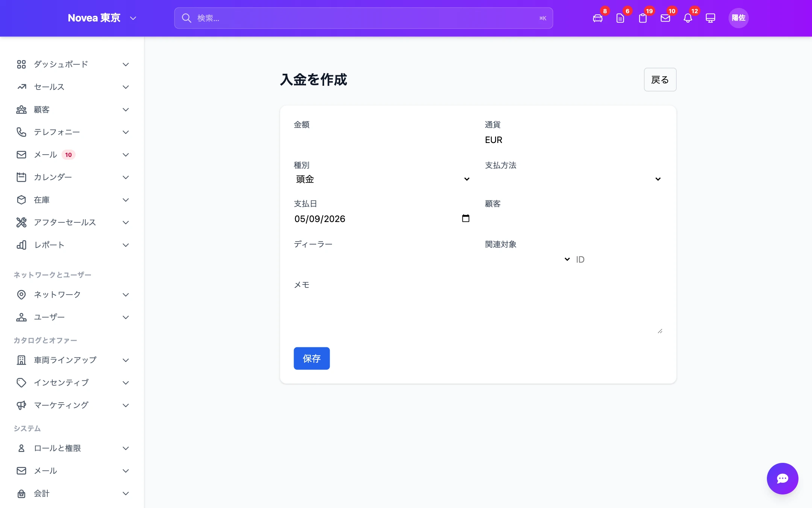Open the 関連対象 type dropdown
This screenshot has width=812, height=508.
pos(529,259)
